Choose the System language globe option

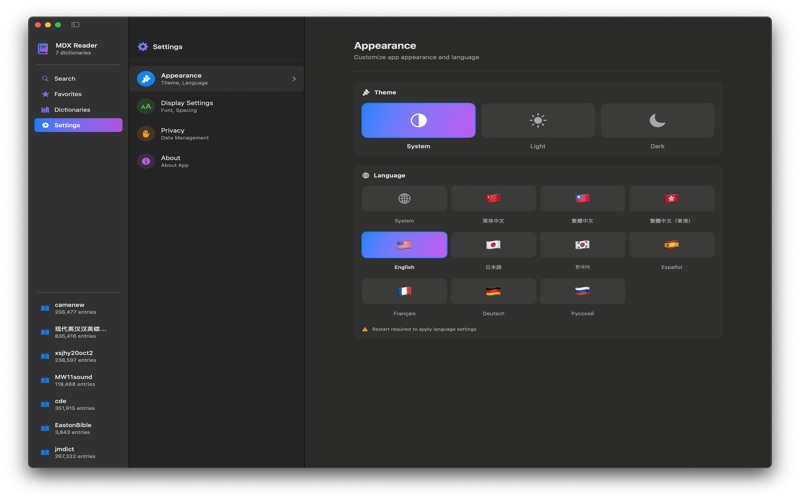tap(404, 198)
